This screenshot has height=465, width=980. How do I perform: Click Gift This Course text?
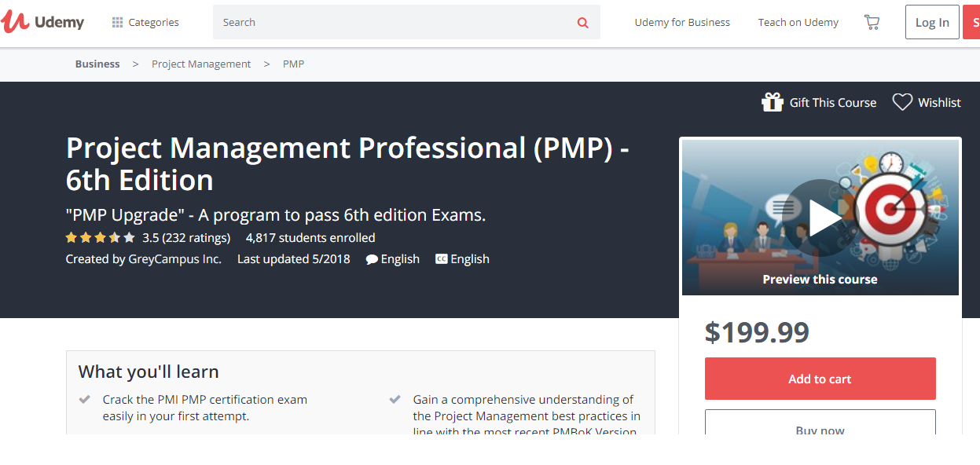tap(833, 102)
